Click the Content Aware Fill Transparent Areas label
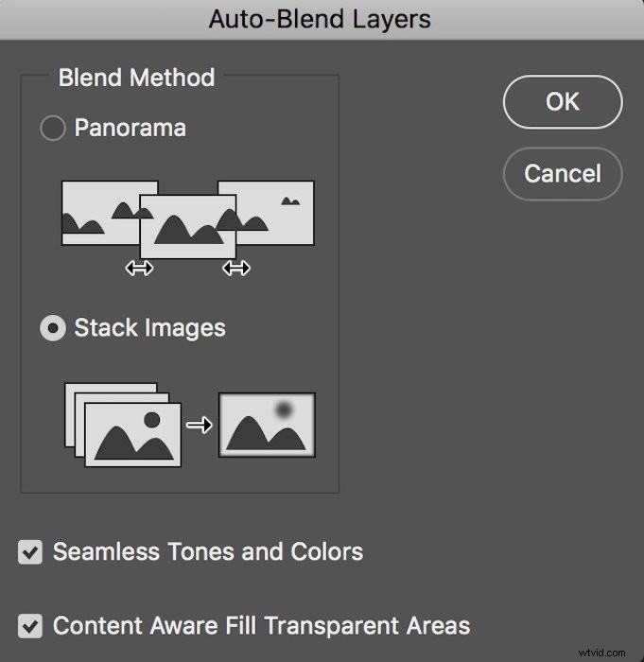This screenshot has height=662, width=644. pos(261,625)
